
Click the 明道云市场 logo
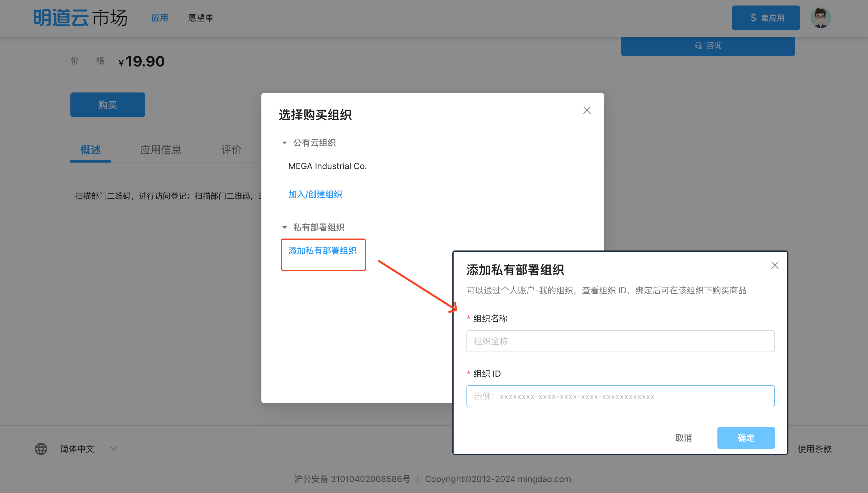click(80, 18)
